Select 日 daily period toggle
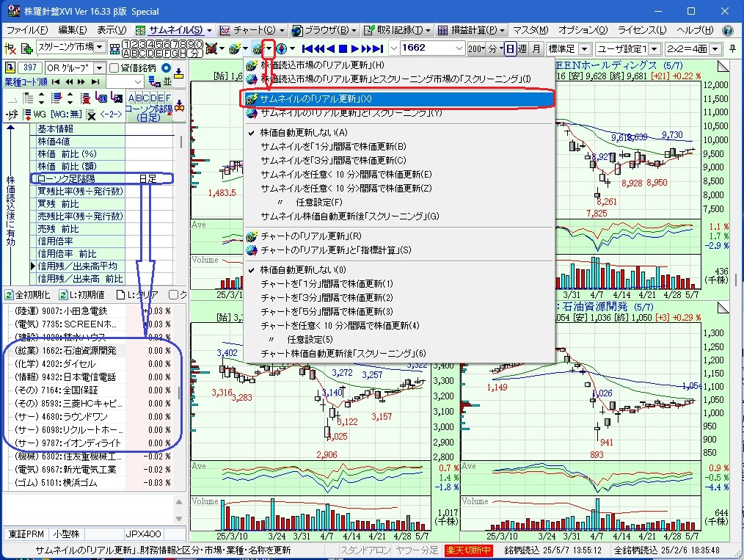The image size is (744, 560). 510,48
